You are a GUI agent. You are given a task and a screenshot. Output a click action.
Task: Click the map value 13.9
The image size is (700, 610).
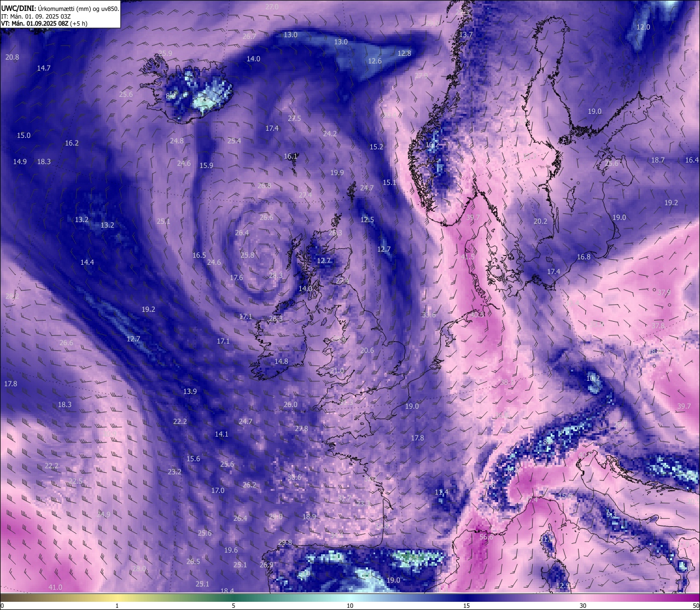pos(190,391)
